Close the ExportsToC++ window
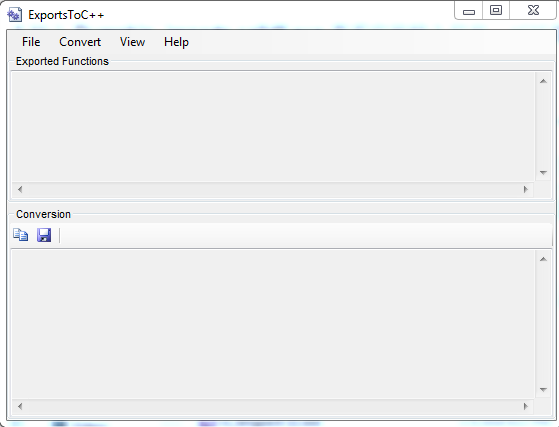Viewport: 559px width, 427px height. click(533, 11)
